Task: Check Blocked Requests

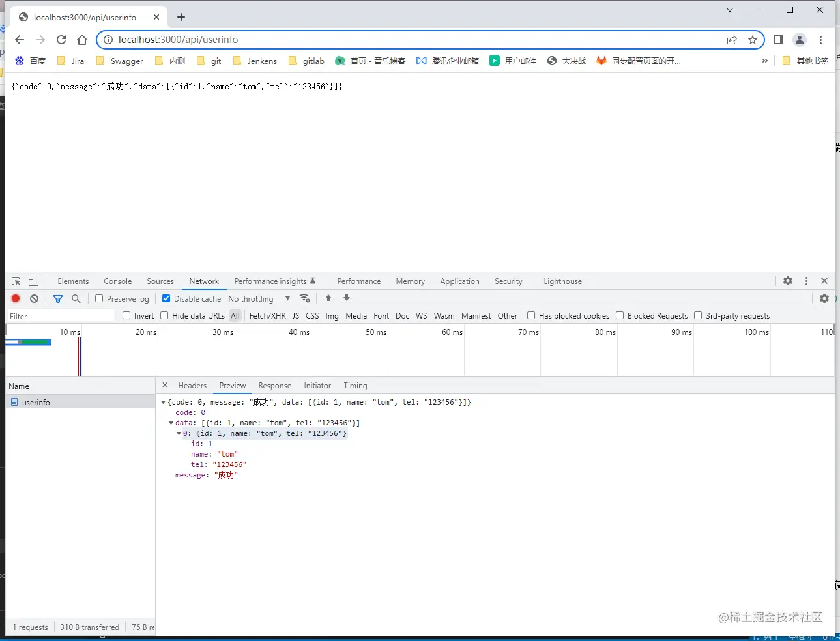Action: coord(620,315)
